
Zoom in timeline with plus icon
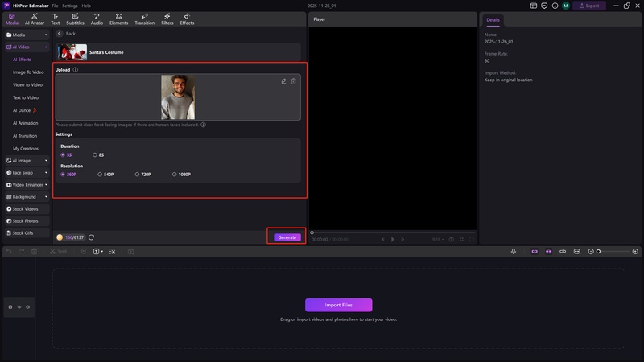pos(635,251)
